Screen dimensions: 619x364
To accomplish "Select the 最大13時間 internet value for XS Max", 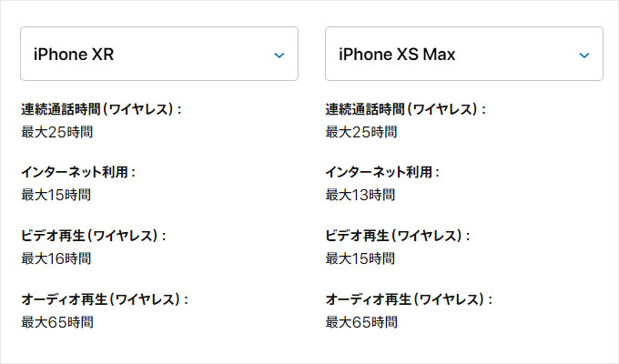I will pyautogui.click(x=360, y=195).
